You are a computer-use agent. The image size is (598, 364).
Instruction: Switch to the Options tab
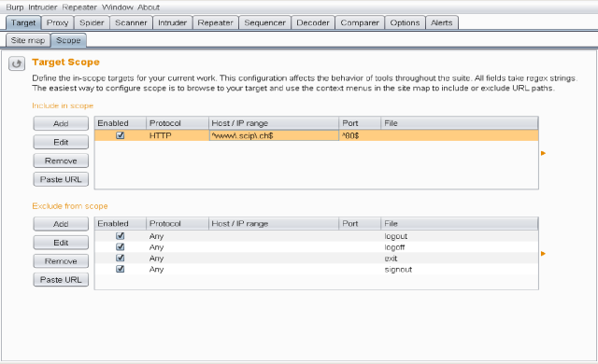click(x=405, y=22)
